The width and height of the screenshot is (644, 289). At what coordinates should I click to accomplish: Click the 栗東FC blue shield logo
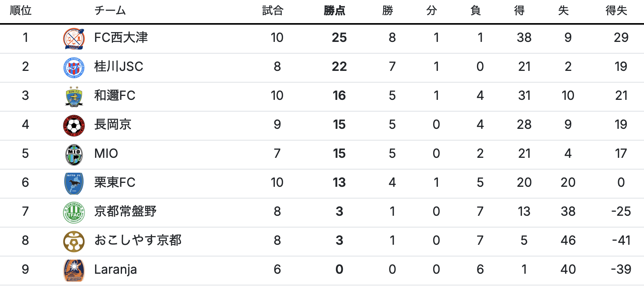point(74,183)
